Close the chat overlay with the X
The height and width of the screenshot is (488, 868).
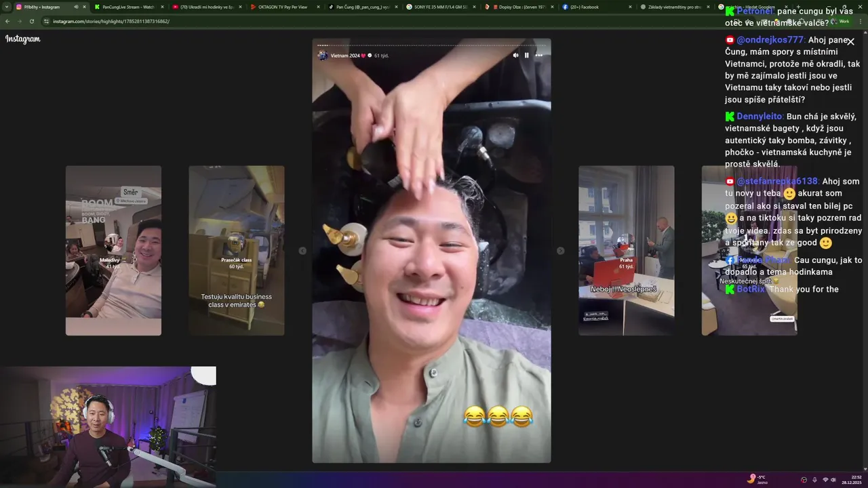coord(850,41)
